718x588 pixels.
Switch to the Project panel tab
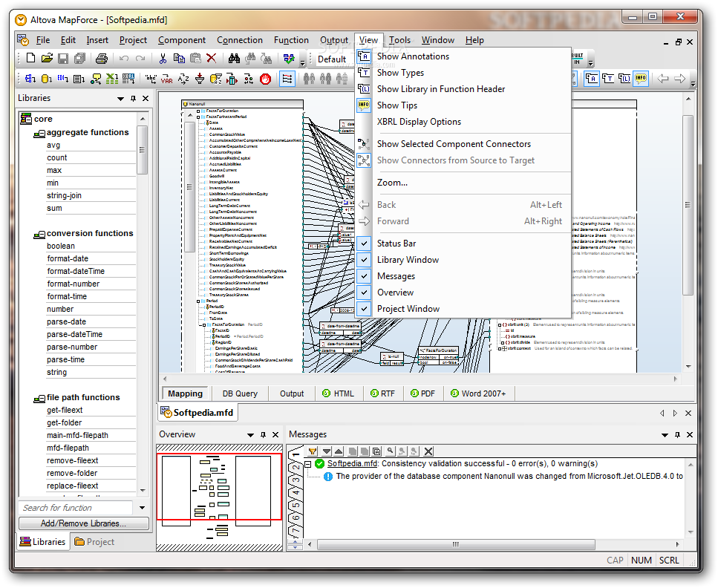(94, 542)
